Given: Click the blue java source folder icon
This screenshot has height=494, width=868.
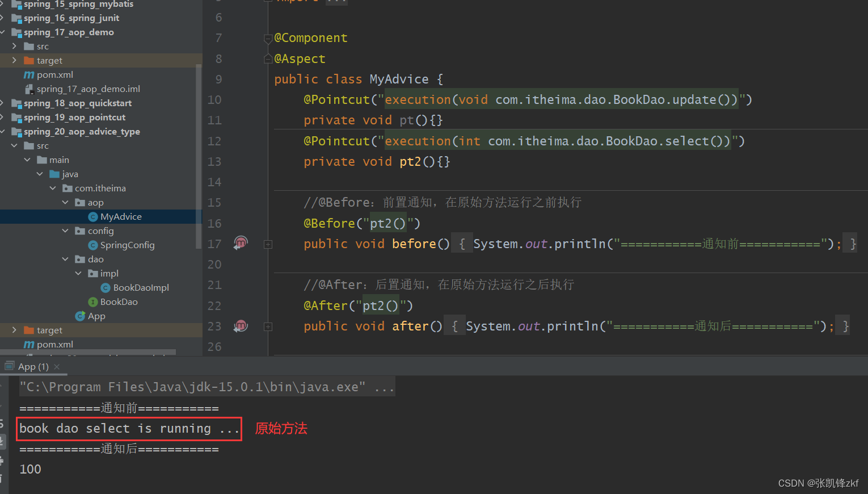Looking at the screenshot, I should coord(54,174).
